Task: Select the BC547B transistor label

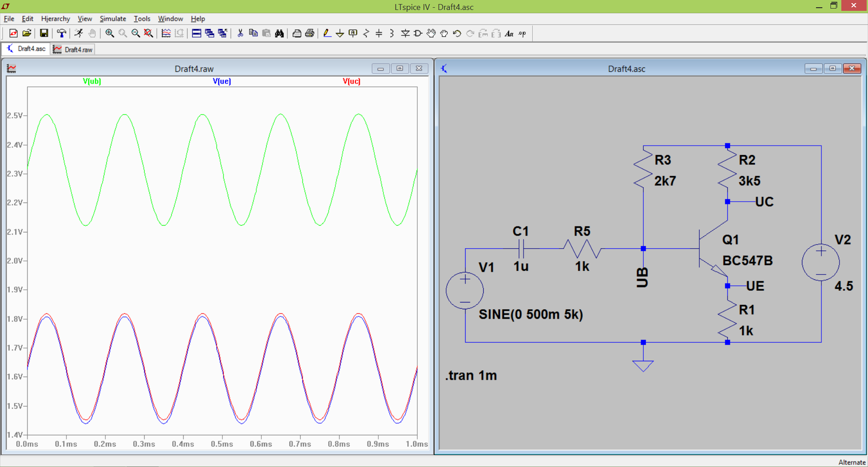Action: click(747, 260)
